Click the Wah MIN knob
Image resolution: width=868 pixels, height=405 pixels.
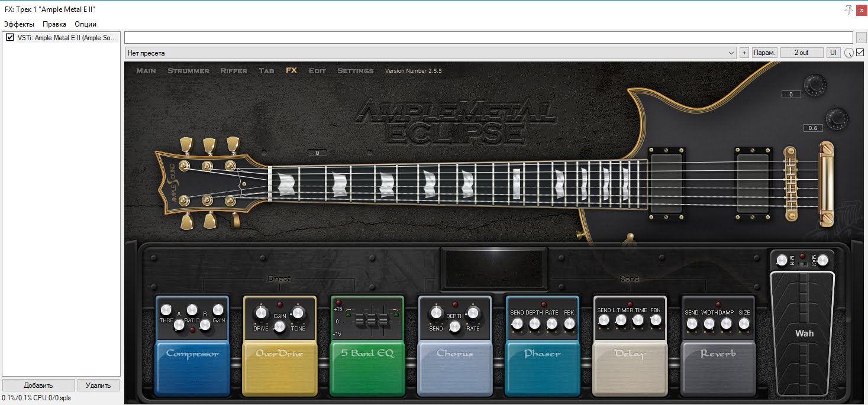click(782, 260)
